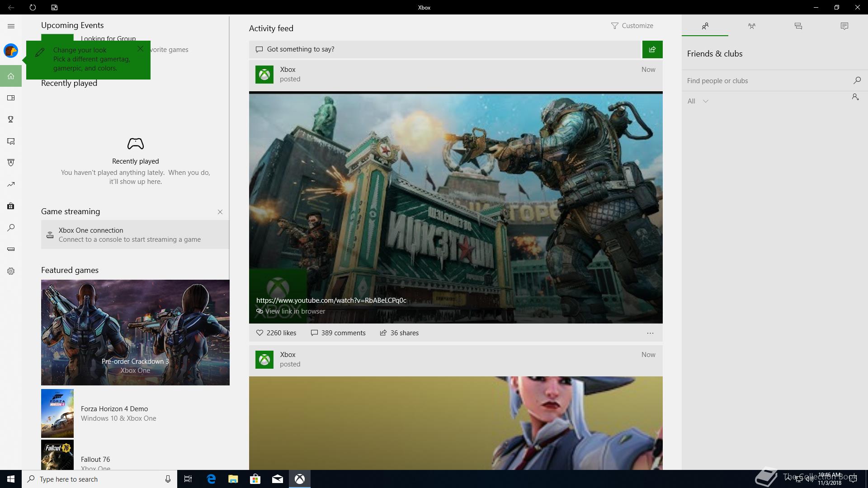Open Microsoft Store bag icon in sidebar
Viewport: 868px width, 488px height.
click(x=11, y=206)
